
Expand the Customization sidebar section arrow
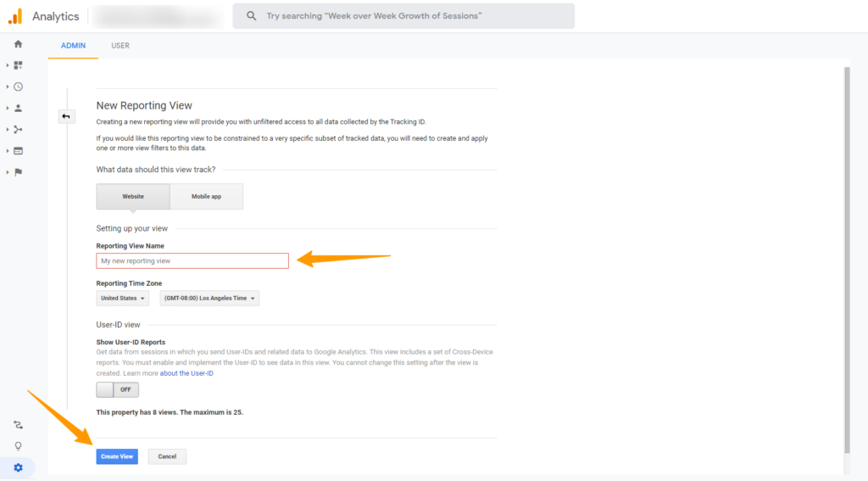coord(7,65)
